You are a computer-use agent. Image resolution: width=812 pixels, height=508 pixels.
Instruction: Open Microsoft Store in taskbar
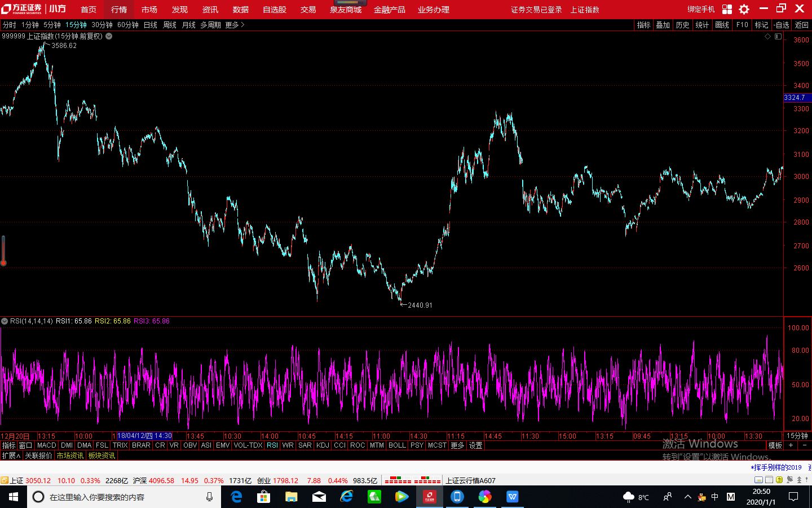pyautogui.click(x=263, y=497)
